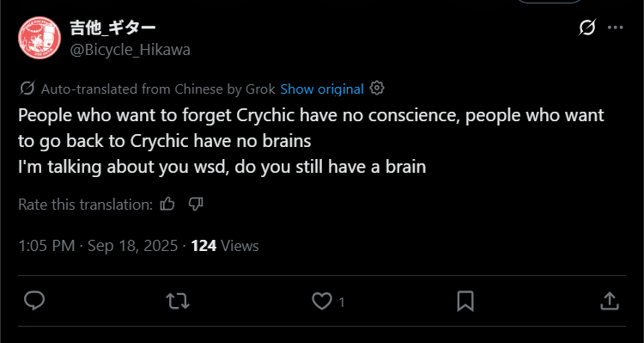Click Show original to view Chinese text
644x343 pixels.
[x=322, y=89]
